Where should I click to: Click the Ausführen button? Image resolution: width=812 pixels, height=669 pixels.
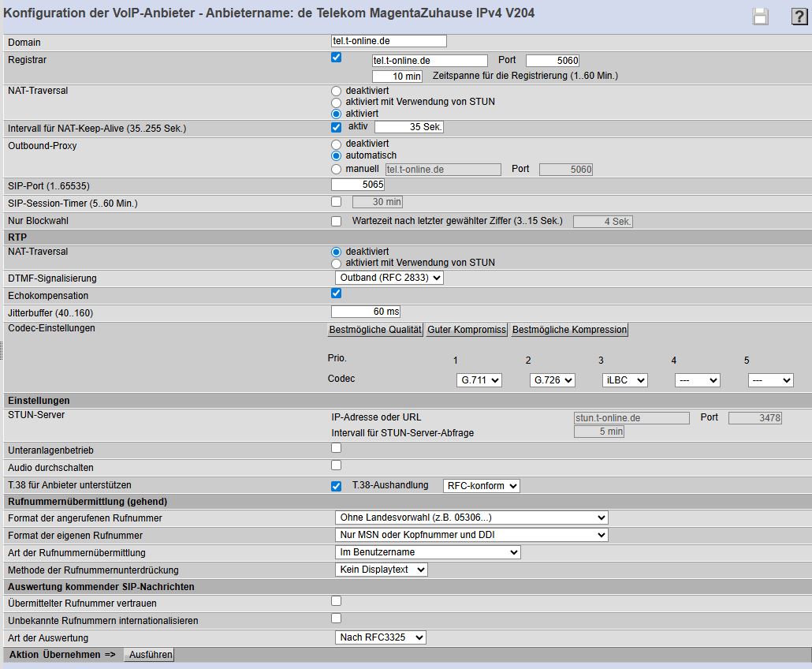[x=148, y=655]
